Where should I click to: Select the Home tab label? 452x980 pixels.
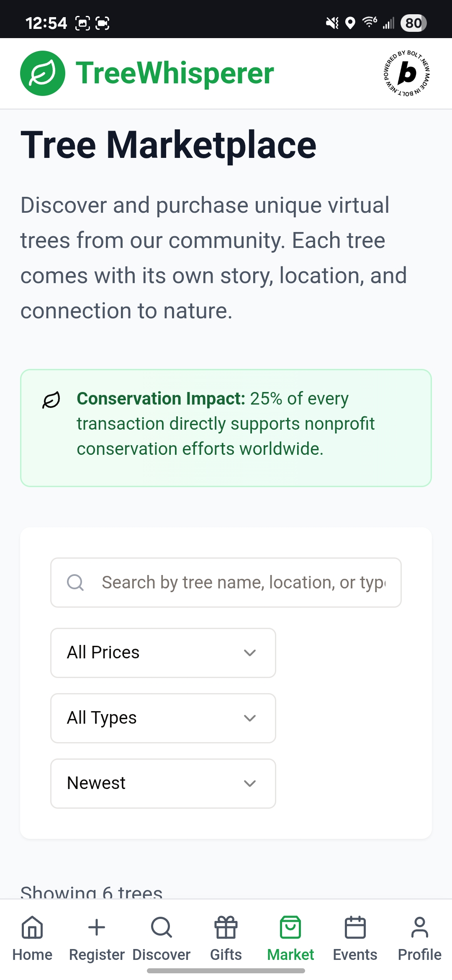tap(32, 955)
